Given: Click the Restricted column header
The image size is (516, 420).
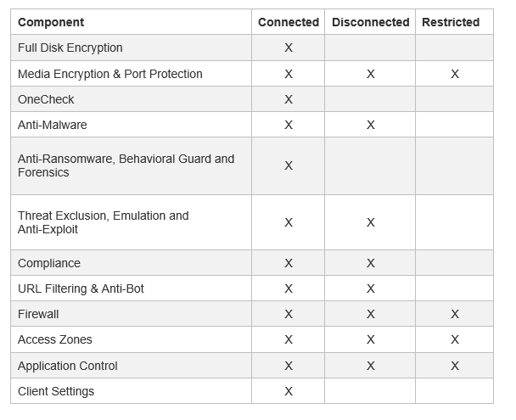Looking at the screenshot, I should pyautogui.click(x=451, y=22).
